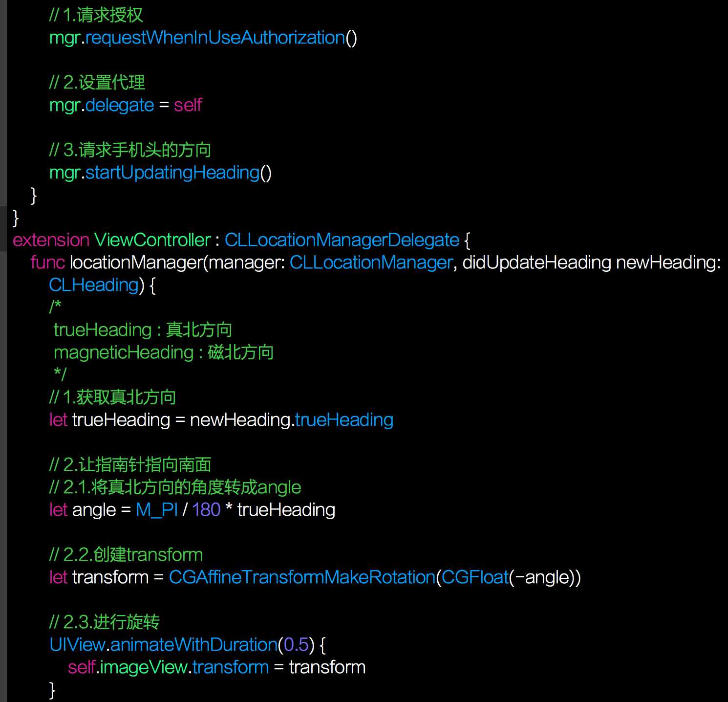Click 'ViewController' in extension line
The image size is (728, 702).
(x=152, y=240)
